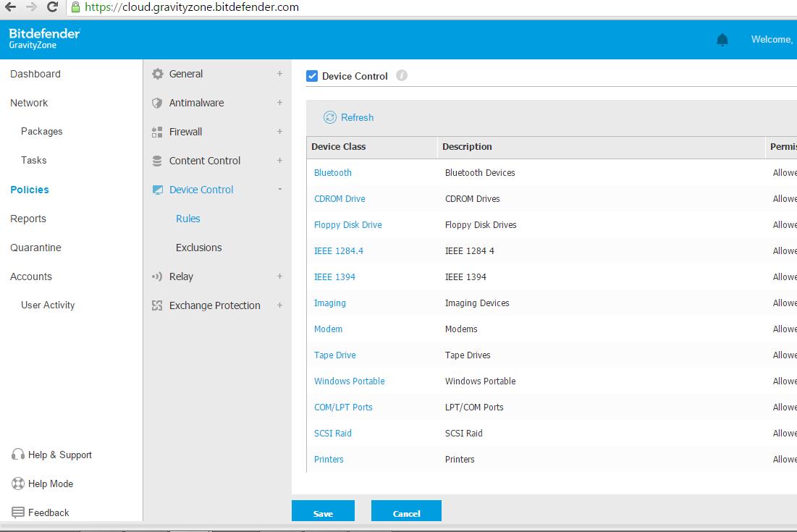The height and width of the screenshot is (532, 797).
Task: Click the Antimalware shield icon
Action: coord(157,104)
